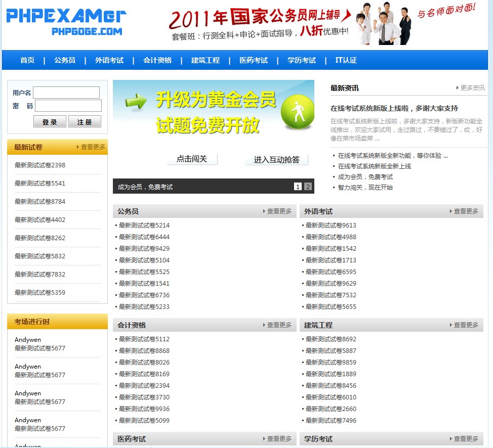
Task: Go to 学历考试 in the nav bar
Action: click(x=302, y=60)
